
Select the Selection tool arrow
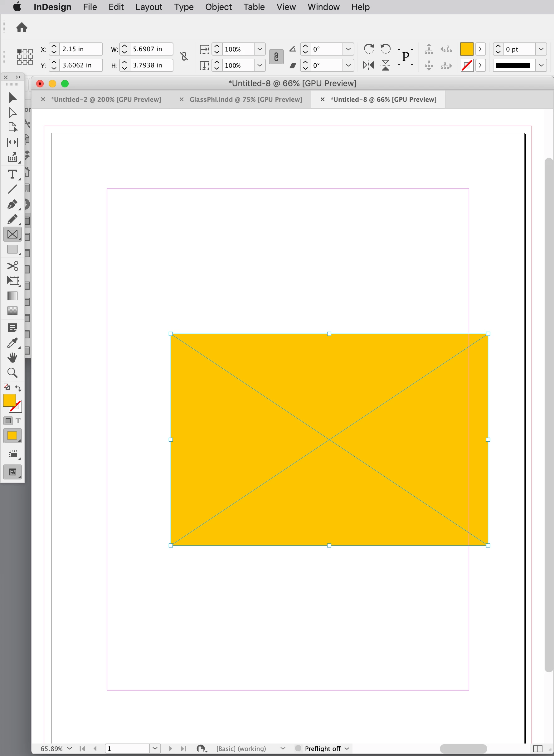(x=12, y=97)
